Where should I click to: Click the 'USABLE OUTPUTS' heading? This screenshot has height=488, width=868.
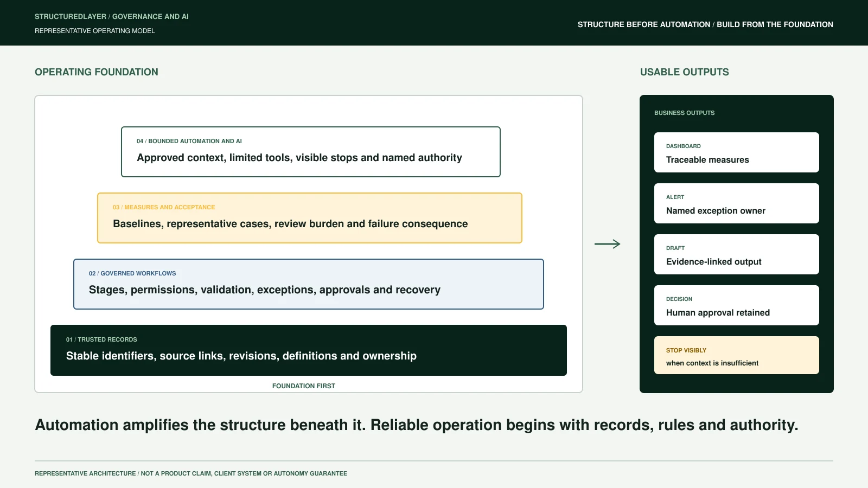[685, 72]
